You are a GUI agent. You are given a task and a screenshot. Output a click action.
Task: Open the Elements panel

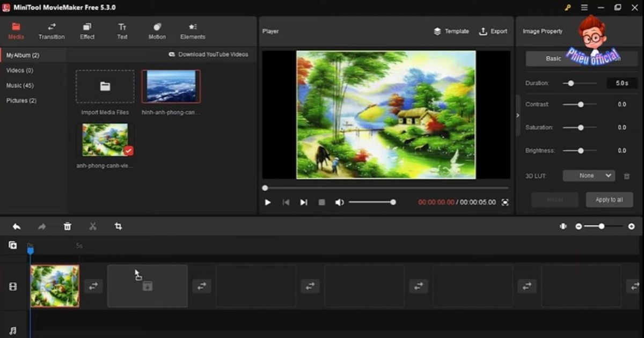[193, 31]
